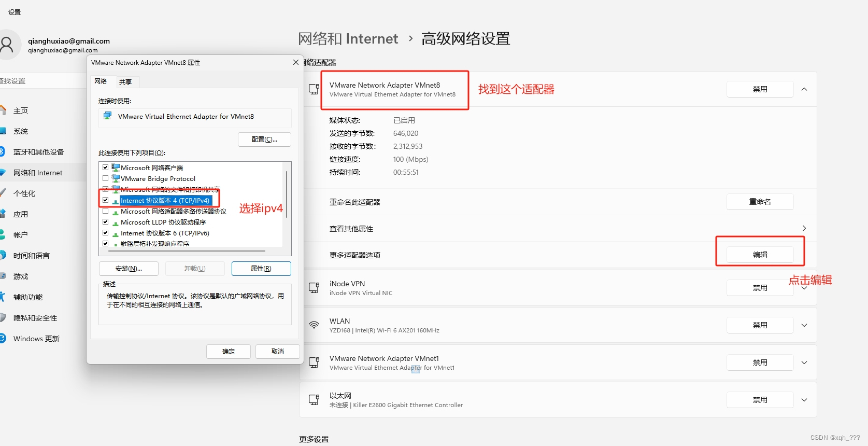This screenshot has width=868, height=446.
Task: Click the vertical scrollbar in protocol list
Action: (x=287, y=194)
